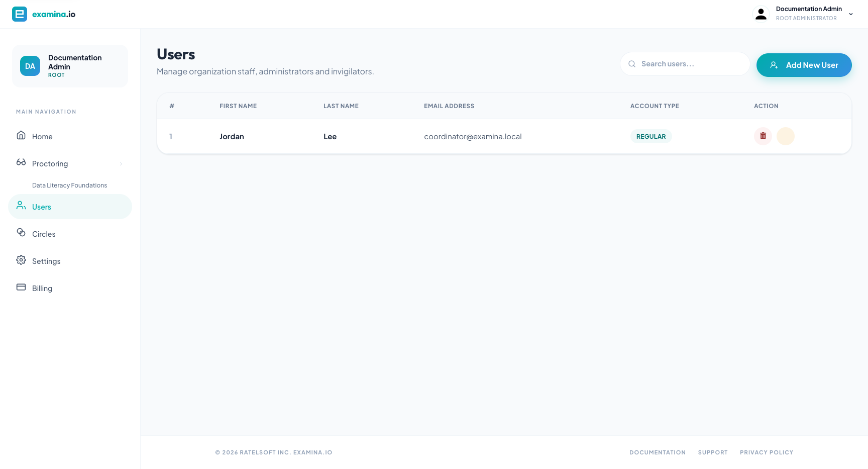The height and width of the screenshot is (469, 868).
Task: Click the ROOT ADMINISTRATOR label in header
Action: click(x=806, y=18)
